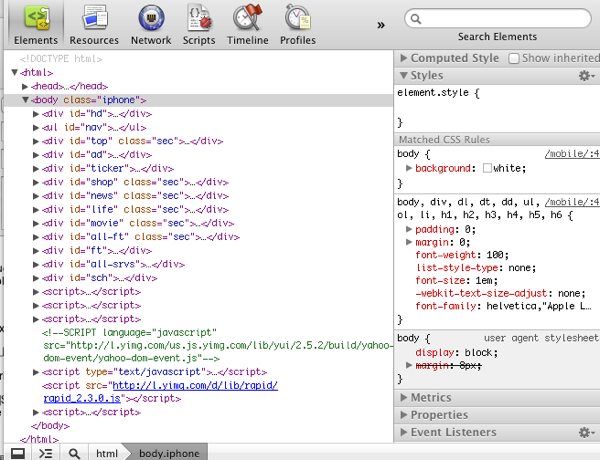Expand div id="ticker" node
The height and width of the screenshot is (460, 600).
click(x=36, y=169)
